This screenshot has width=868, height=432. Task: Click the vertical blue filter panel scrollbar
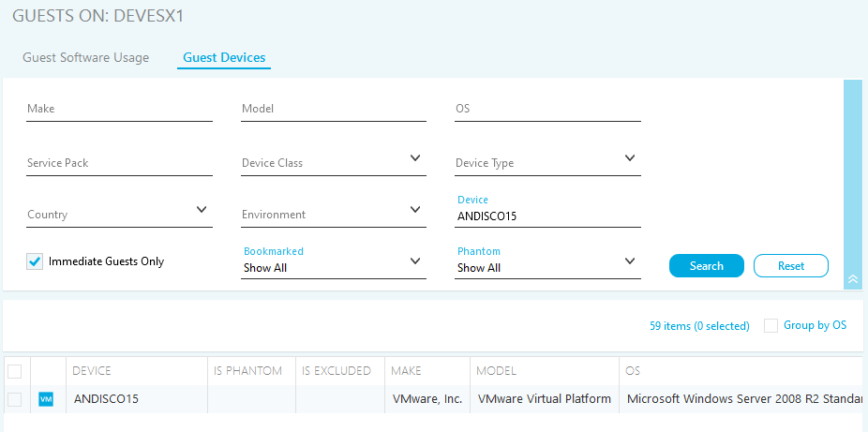pyautogui.click(x=852, y=169)
